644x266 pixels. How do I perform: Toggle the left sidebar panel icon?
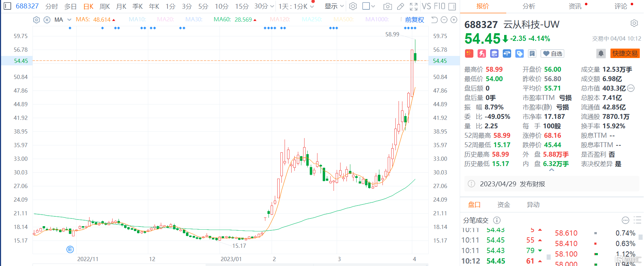[x=7, y=6]
